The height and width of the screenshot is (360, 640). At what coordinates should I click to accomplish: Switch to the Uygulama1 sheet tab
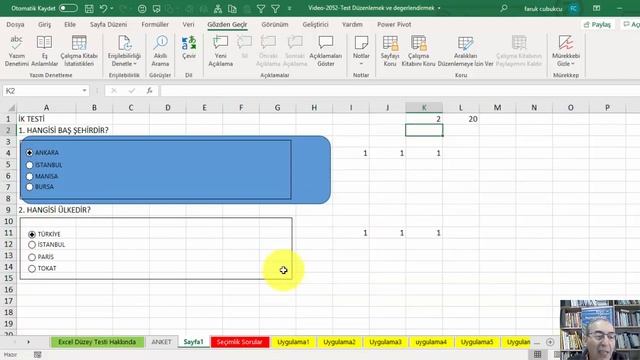pos(293,342)
